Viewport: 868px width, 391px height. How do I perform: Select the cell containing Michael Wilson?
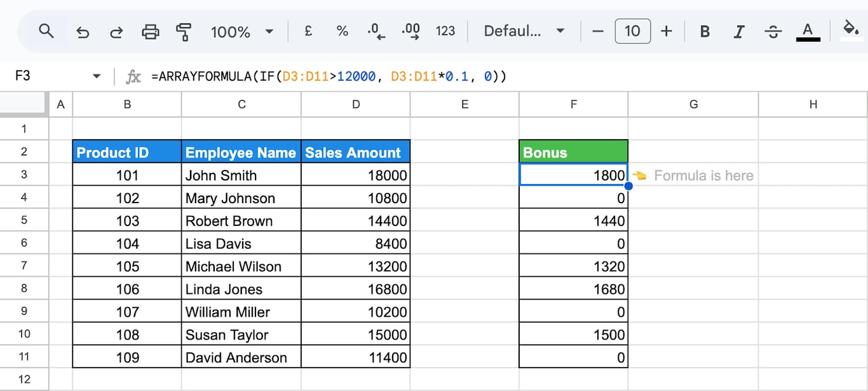pos(241,266)
